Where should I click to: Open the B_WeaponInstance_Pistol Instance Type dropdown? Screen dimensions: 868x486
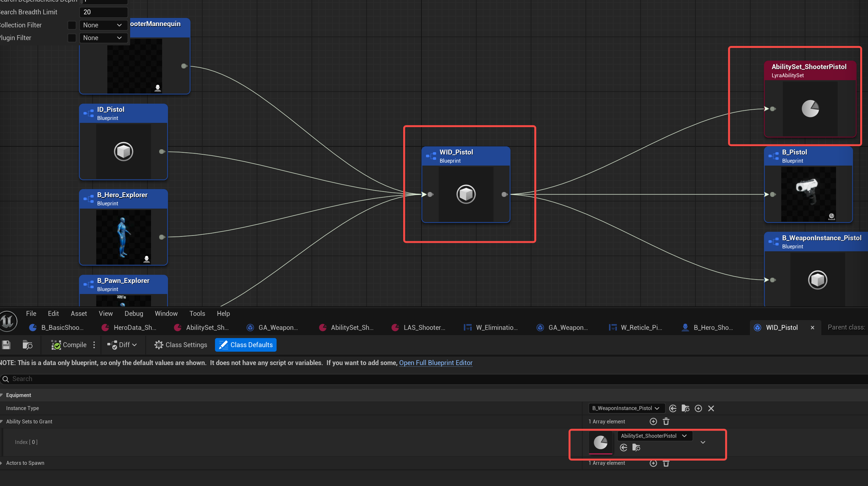click(x=626, y=408)
